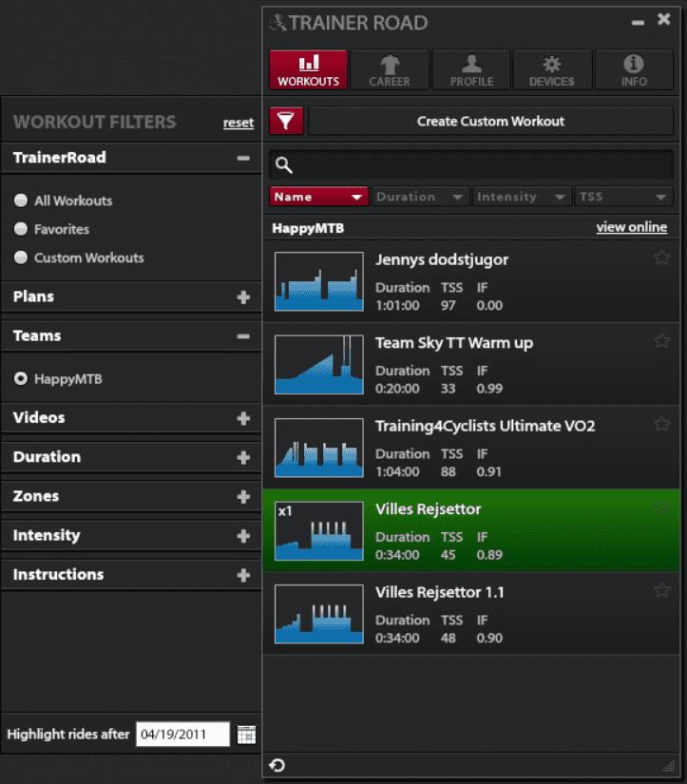The width and height of the screenshot is (687, 784).
Task: Select the Favorites radio button
Action: pos(21,229)
